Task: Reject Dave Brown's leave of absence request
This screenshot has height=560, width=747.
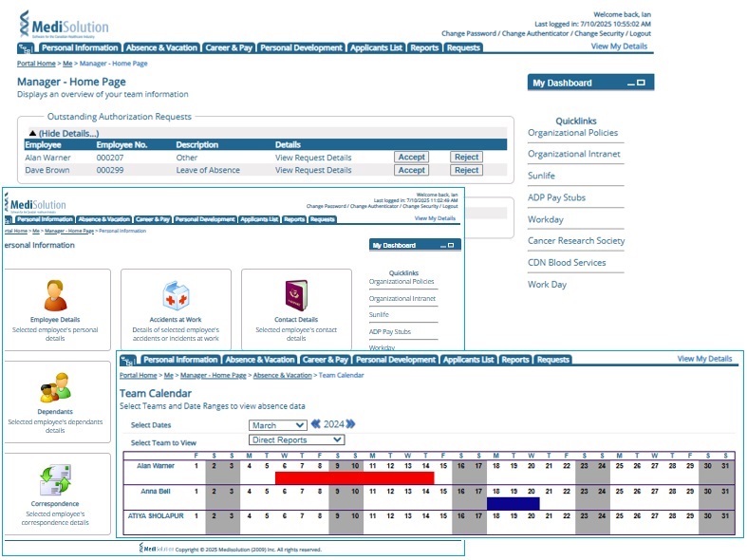Action: pyautogui.click(x=466, y=171)
